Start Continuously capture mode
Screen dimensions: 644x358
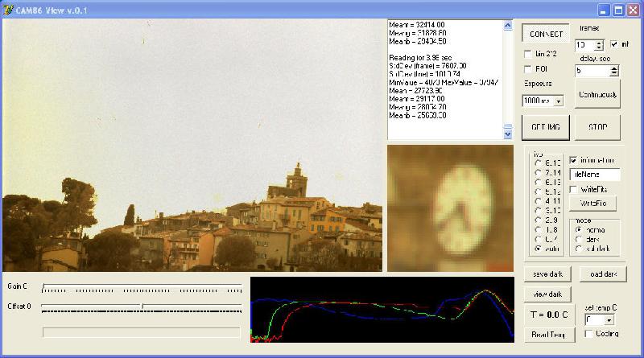tap(597, 94)
